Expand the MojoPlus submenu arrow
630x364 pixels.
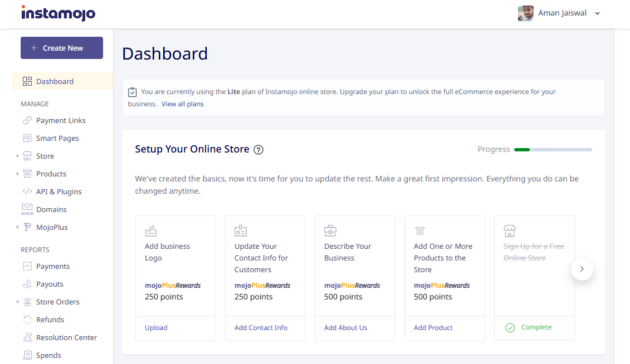(17, 227)
